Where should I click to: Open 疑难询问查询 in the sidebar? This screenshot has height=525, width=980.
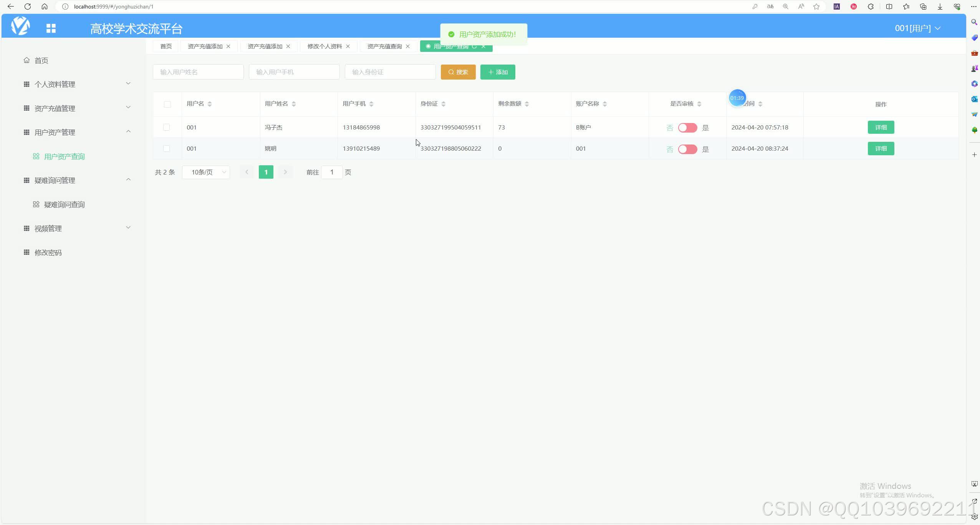click(x=64, y=205)
